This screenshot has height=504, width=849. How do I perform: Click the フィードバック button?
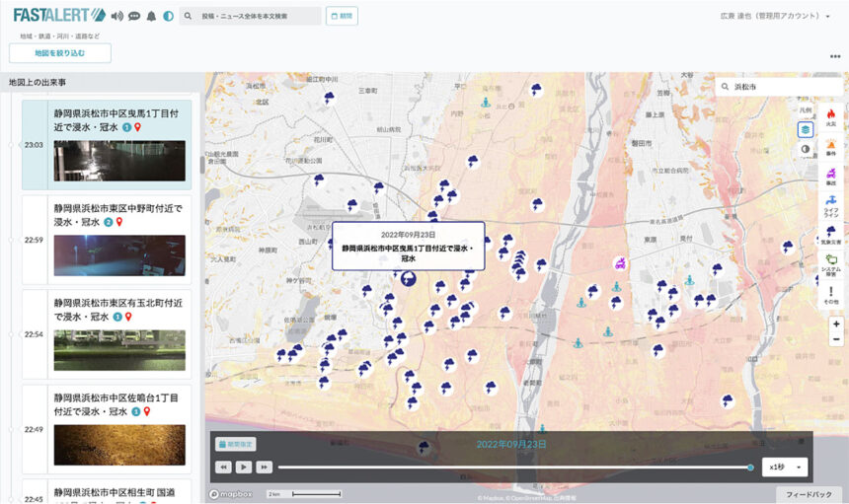809,494
